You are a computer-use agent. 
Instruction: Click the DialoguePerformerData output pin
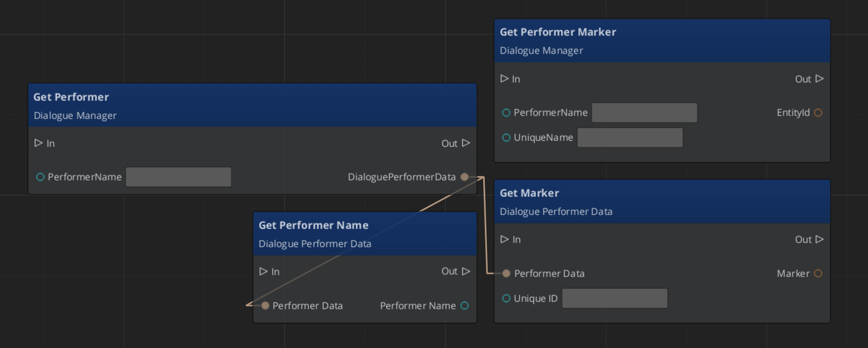(465, 177)
